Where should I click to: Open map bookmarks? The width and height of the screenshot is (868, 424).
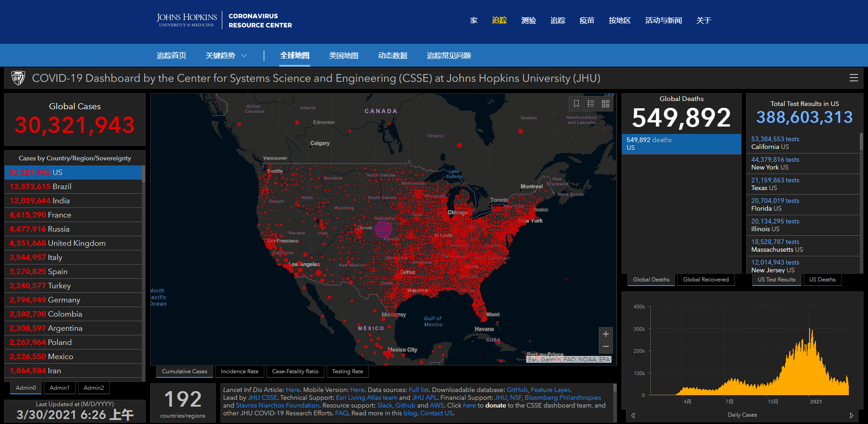(576, 104)
